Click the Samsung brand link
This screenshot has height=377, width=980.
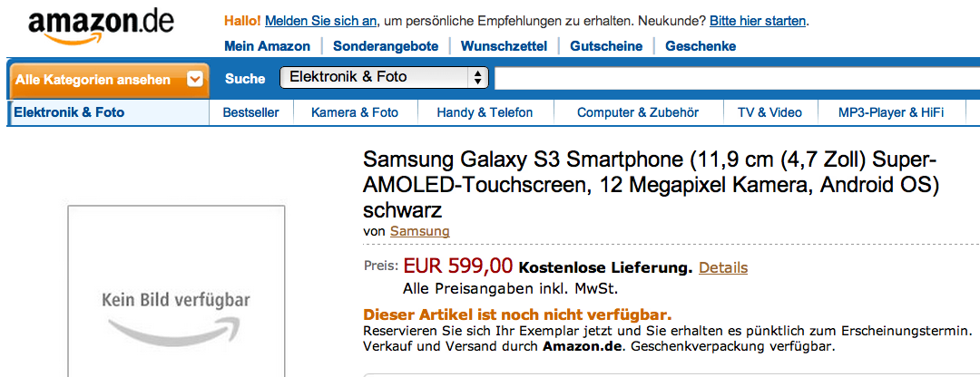tap(420, 231)
